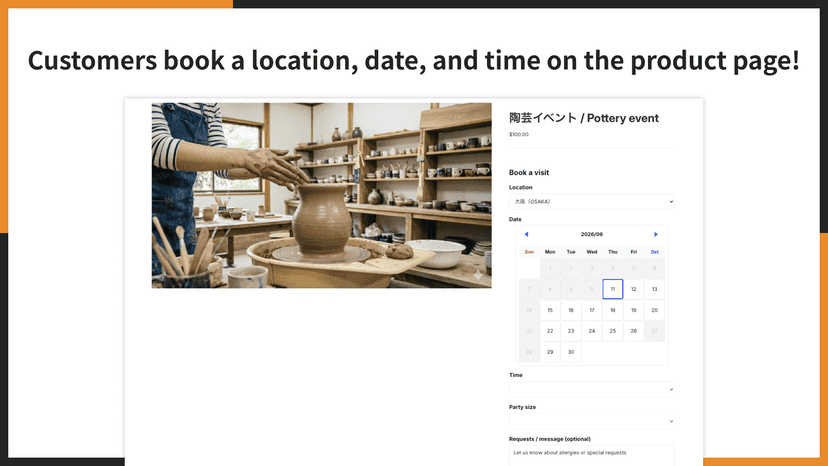Click the pottery wheel product image
The width and height of the screenshot is (828, 466).
pos(322,195)
